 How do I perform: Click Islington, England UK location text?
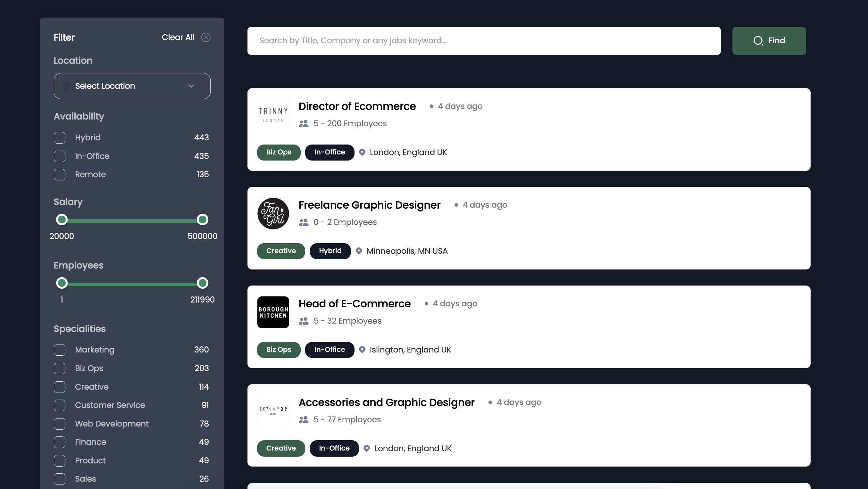click(x=410, y=350)
